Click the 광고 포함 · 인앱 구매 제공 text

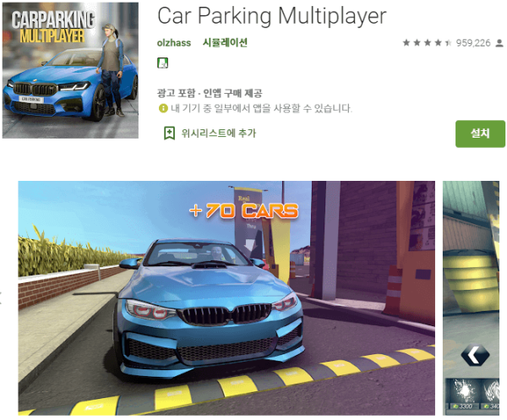210,94
